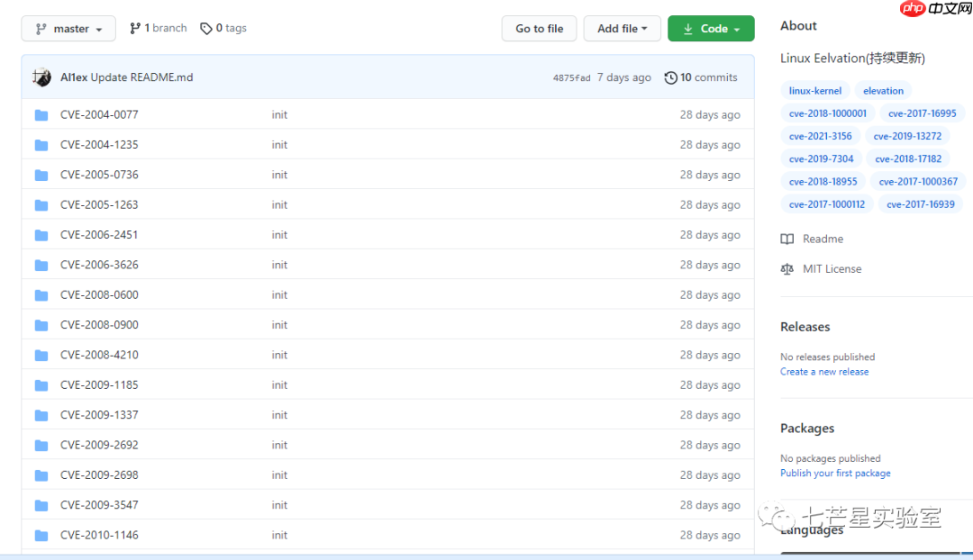Screen dimensions: 973x560
Task: Open the CVE-2006-3626 folder name
Action: tap(99, 265)
